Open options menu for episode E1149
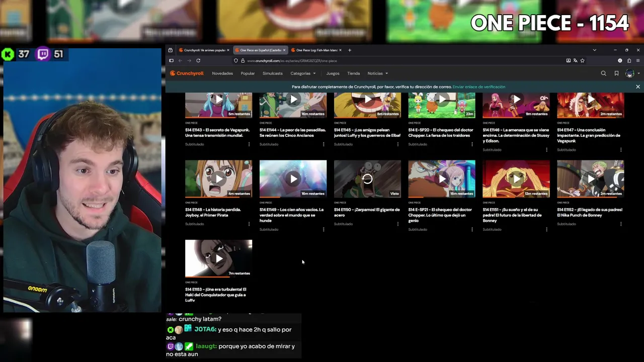This screenshot has height=362, width=644. click(x=324, y=230)
